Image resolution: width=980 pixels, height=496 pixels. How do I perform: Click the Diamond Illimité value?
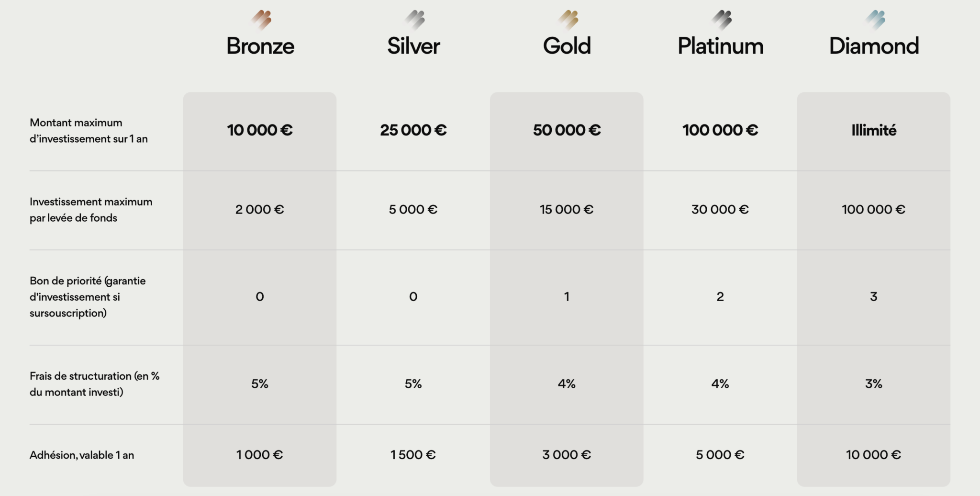[874, 130]
